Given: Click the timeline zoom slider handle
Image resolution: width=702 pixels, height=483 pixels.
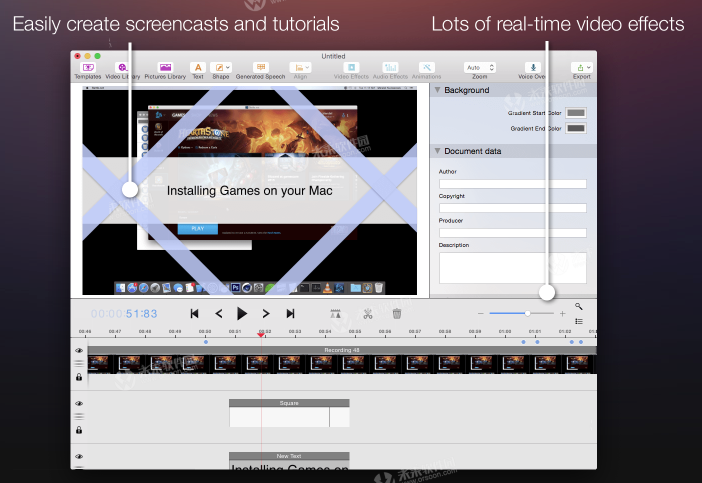Looking at the screenshot, I should tap(528, 313).
